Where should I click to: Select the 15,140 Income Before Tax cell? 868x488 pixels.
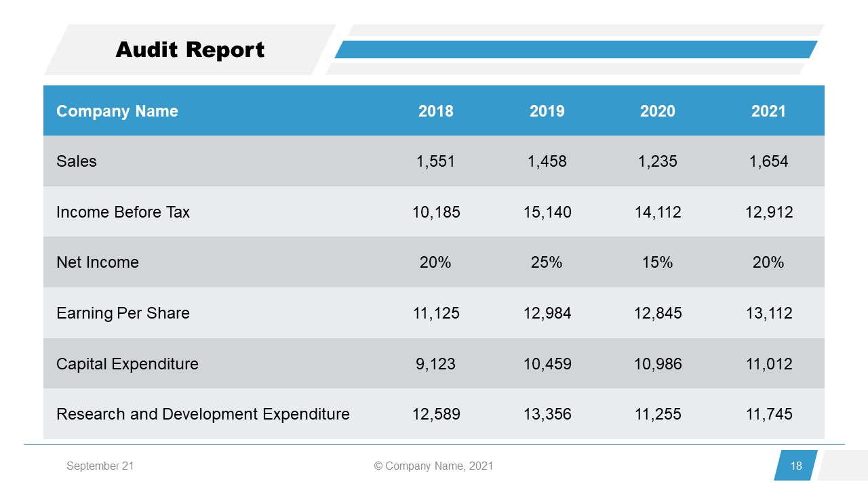click(547, 212)
